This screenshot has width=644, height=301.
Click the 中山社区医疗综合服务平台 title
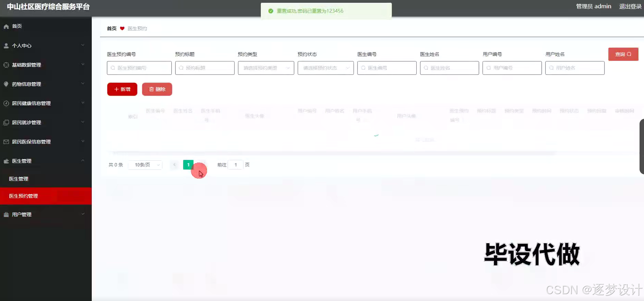tap(48, 7)
